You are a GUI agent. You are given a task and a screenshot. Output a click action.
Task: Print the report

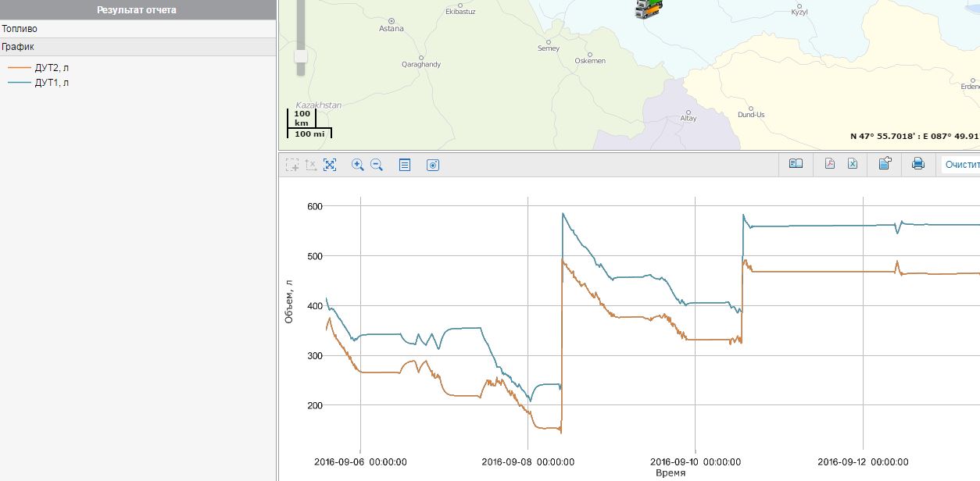[918, 164]
